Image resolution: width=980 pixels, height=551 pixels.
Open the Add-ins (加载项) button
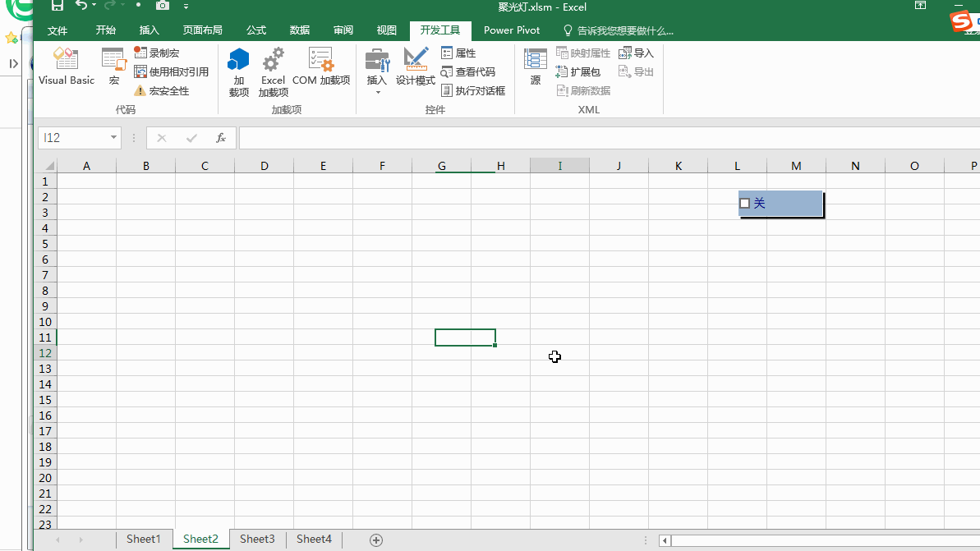(239, 71)
